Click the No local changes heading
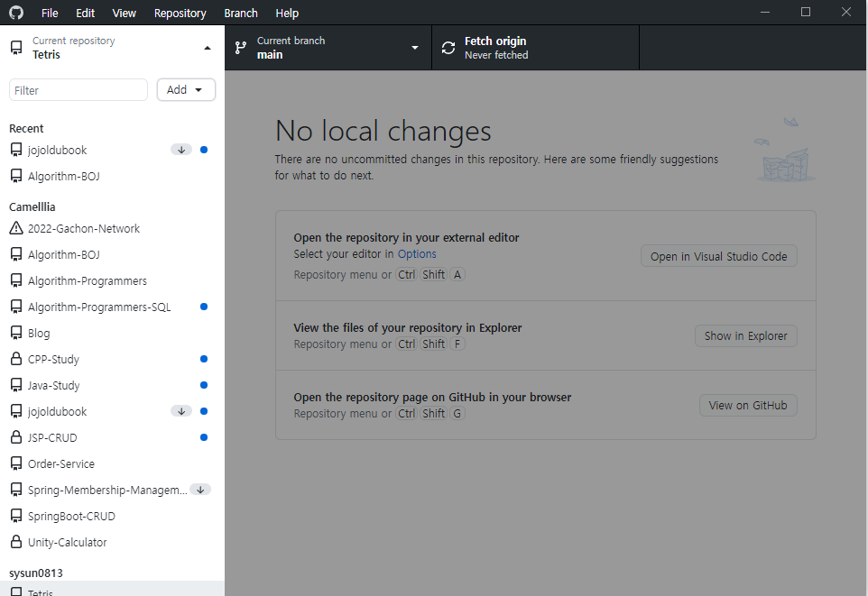Image resolution: width=868 pixels, height=596 pixels. 383,131
